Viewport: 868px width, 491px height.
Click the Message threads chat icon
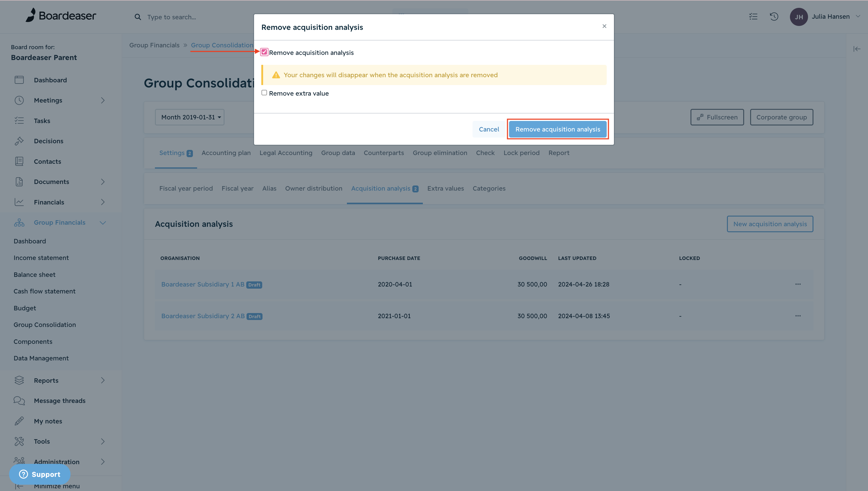click(x=19, y=401)
